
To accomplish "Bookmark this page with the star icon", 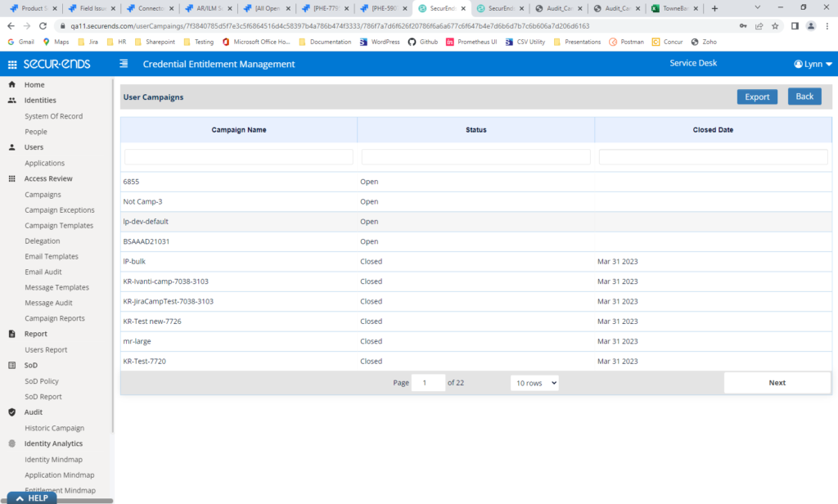I will click(775, 26).
